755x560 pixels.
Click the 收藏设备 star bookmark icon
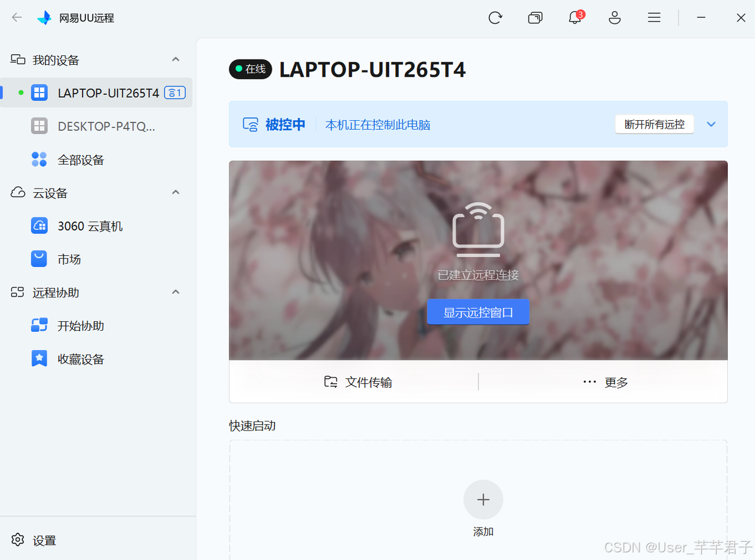(x=40, y=359)
